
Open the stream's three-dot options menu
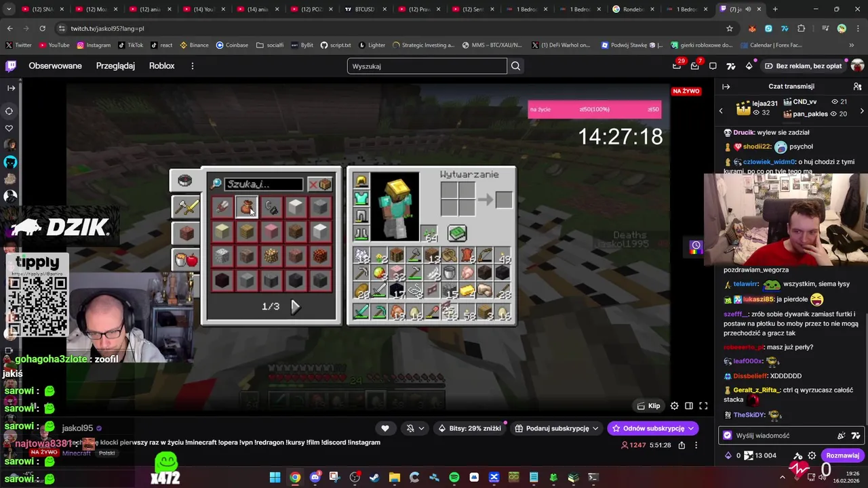click(x=696, y=445)
